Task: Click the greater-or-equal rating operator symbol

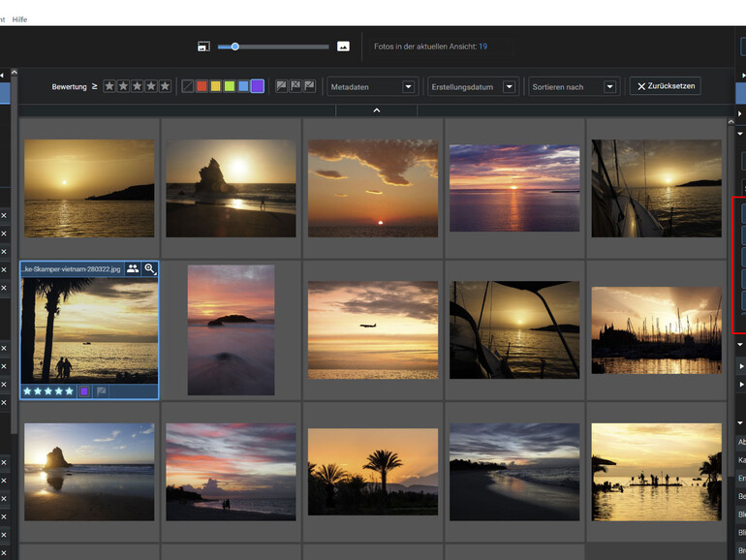Action: coord(95,86)
